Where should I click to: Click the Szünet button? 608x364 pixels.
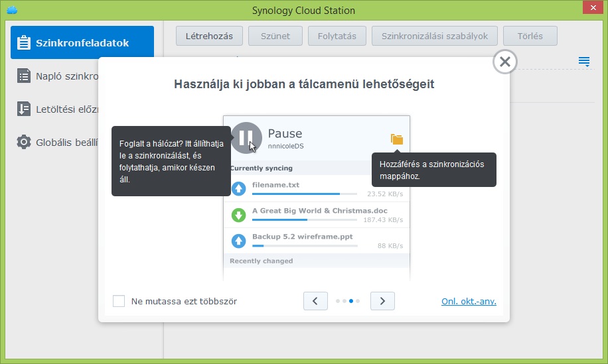point(275,36)
